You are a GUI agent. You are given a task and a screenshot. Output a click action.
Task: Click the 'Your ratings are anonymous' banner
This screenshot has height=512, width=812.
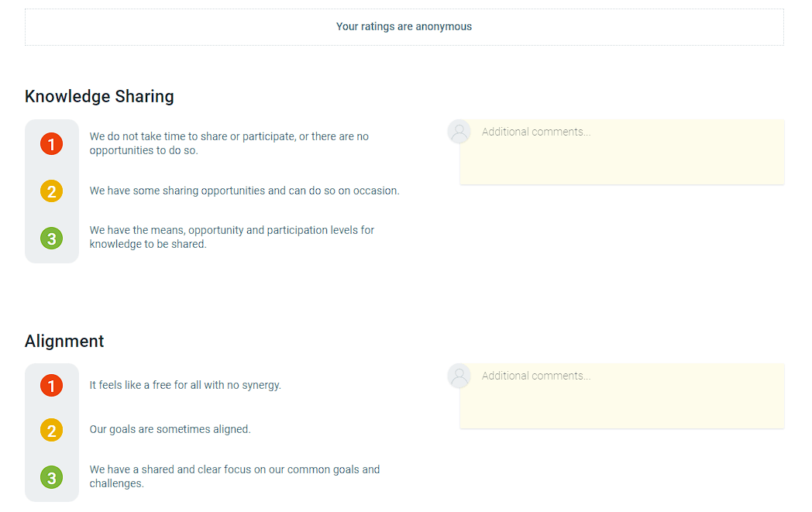[x=404, y=27]
